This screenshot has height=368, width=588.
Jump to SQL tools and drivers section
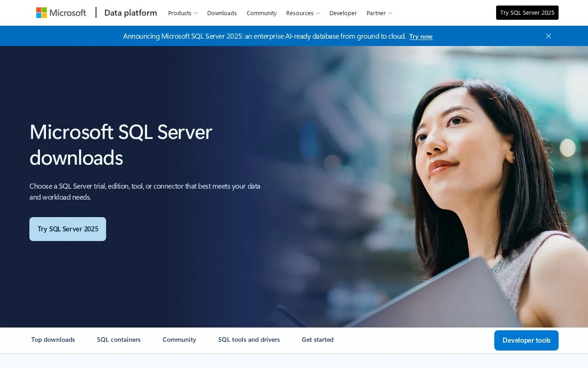(x=249, y=339)
